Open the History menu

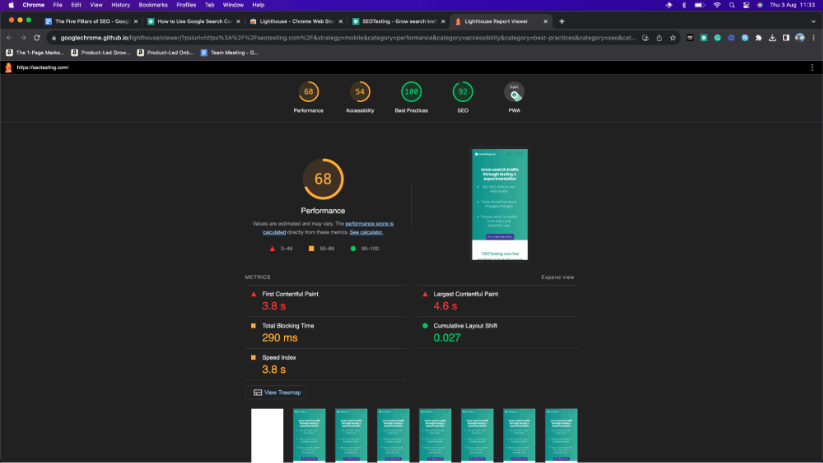120,5
